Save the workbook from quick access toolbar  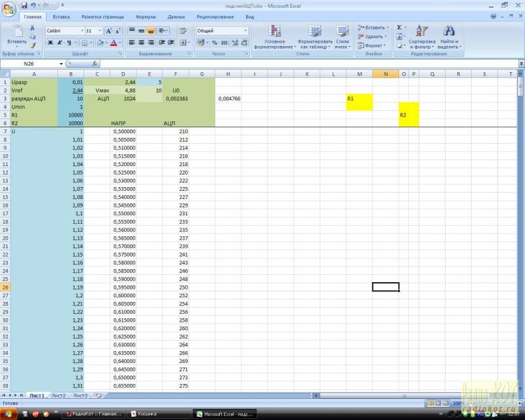[24, 5]
